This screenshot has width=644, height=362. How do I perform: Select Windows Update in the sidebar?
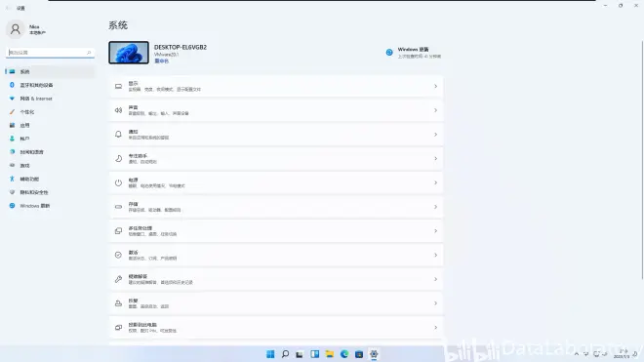50,206
